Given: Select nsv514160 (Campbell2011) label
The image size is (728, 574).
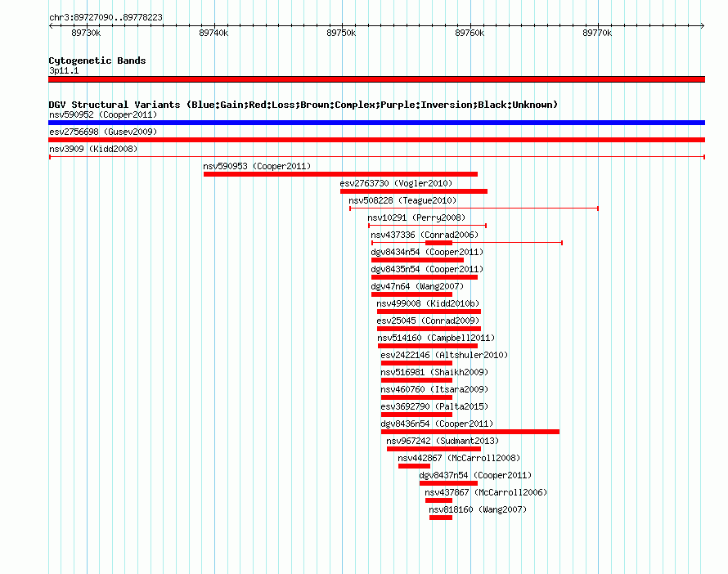Looking at the screenshot, I should pyautogui.click(x=436, y=338).
